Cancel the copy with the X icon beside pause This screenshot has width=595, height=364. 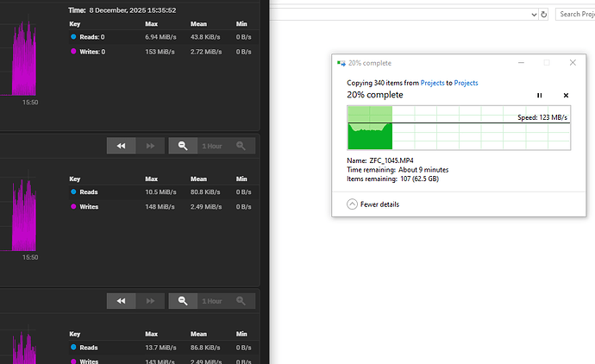[566, 96]
